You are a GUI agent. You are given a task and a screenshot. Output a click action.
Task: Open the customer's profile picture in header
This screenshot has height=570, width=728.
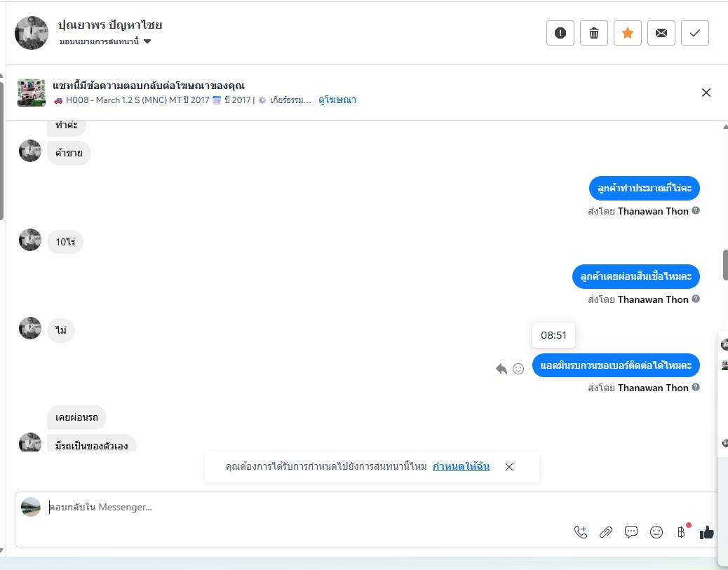pos(32,33)
